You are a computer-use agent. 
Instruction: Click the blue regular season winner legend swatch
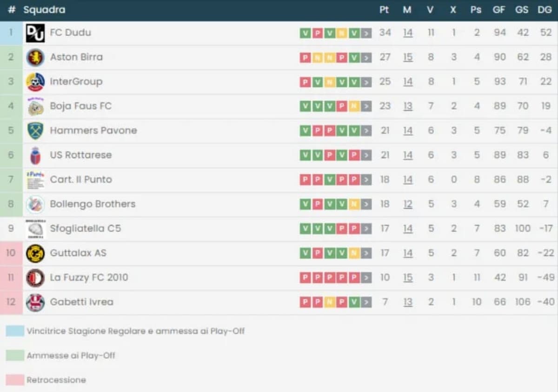15,331
